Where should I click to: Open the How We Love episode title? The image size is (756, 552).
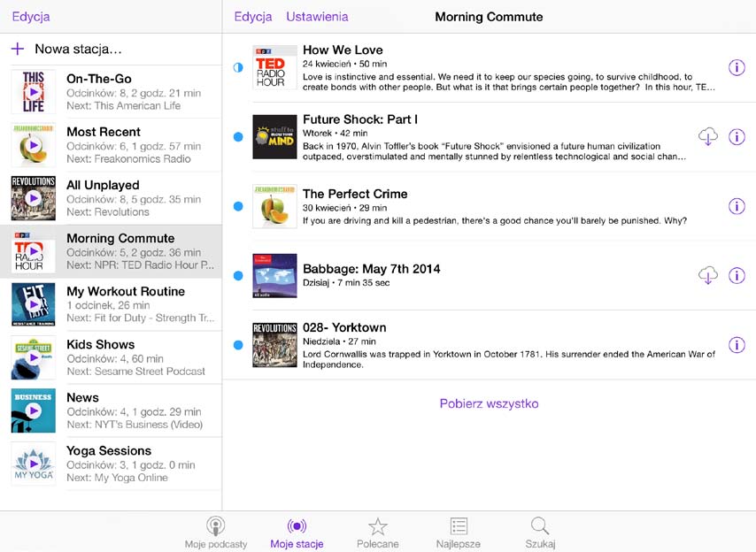[343, 50]
